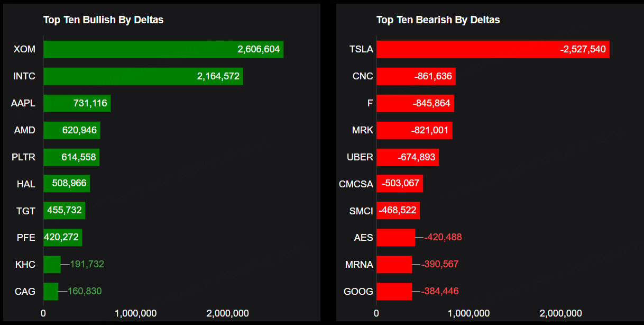The image size is (644, 325).
Task: Click the GOOG bearish red bar
Action: (x=394, y=291)
